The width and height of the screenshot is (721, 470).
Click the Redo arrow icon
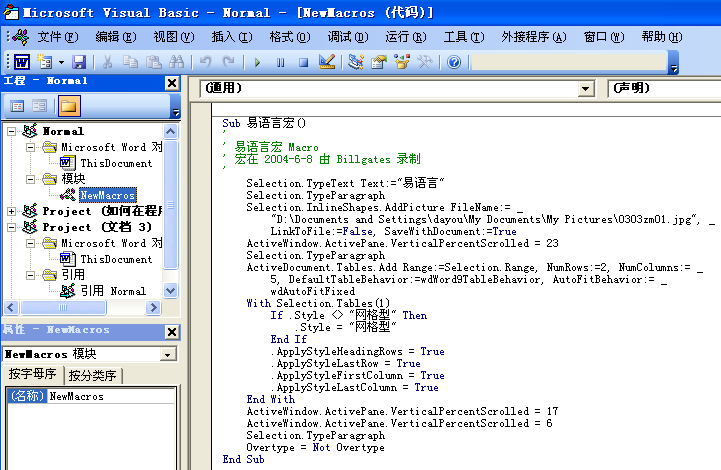pyautogui.click(x=229, y=62)
